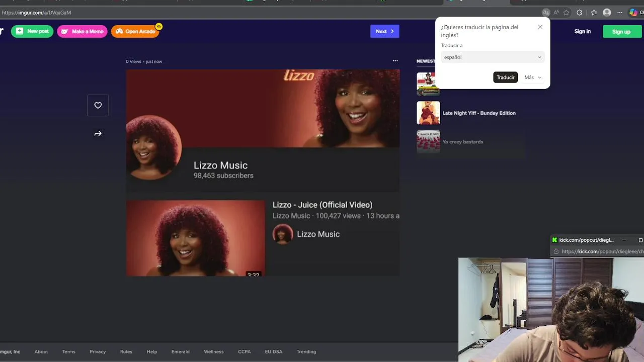Click the About footer link
The height and width of the screenshot is (362, 644).
(41, 352)
